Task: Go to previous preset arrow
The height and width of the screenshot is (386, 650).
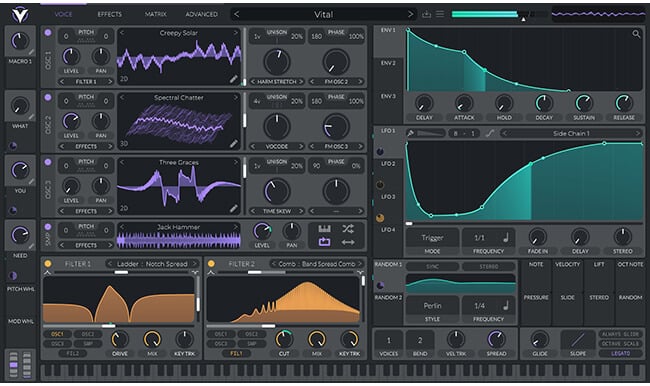Action: pos(236,14)
